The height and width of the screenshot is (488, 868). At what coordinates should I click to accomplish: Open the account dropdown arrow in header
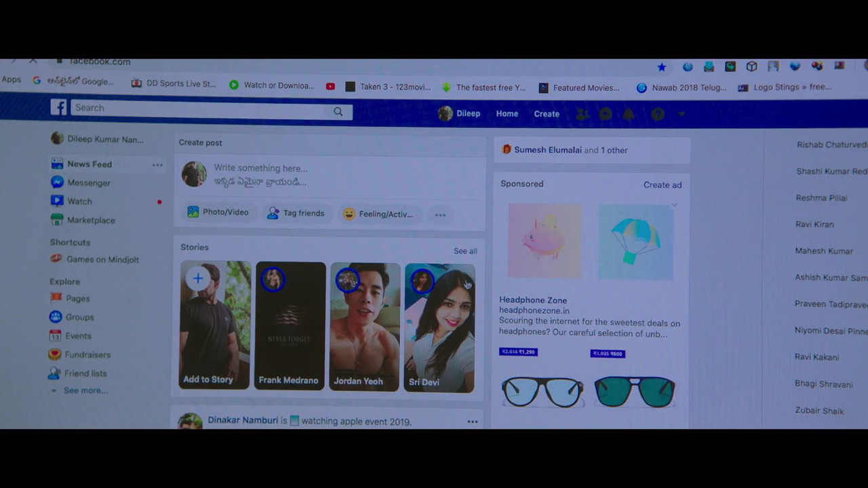(x=682, y=115)
